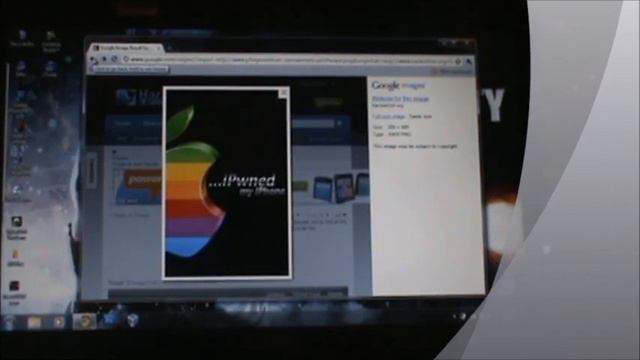Image resolution: width=640 pixels, height=360 pixels.
Task: Reload the page with the refresh icon
Action: (115, 60)
